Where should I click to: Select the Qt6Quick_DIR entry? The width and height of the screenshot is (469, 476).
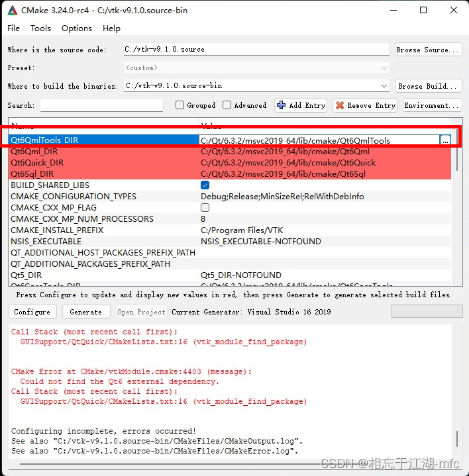point(37,163)
